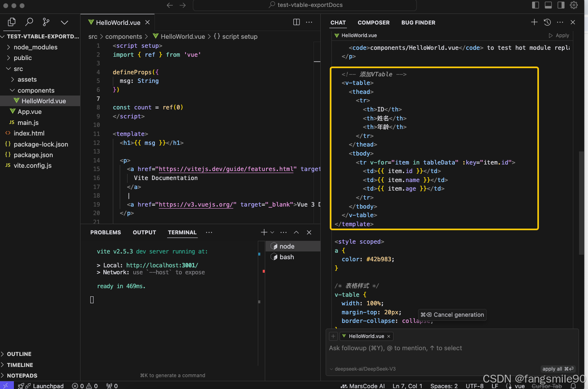Select the bash terminal instance
This screenshot has width=588, height=389.
293,257
